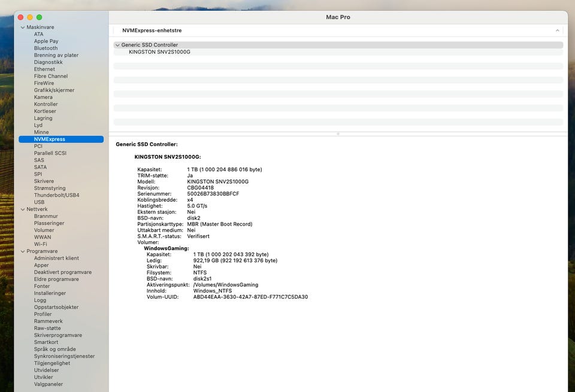Image resolution: width=575 pixels, height=392 pixels.
Task: Click serial number 50026B73830BBFCF
Action: [213, 194]
